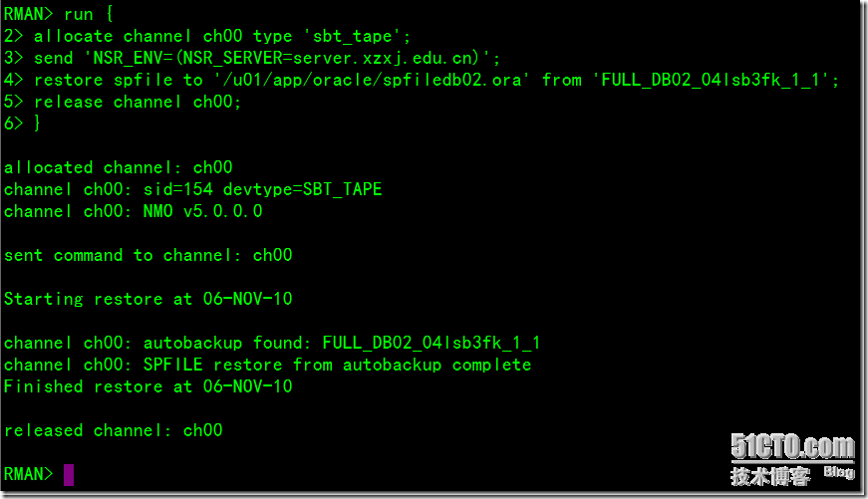Viewport: 868px width, 499px height.
Task: Click the final RMAN> prompt
Action: 28,474
